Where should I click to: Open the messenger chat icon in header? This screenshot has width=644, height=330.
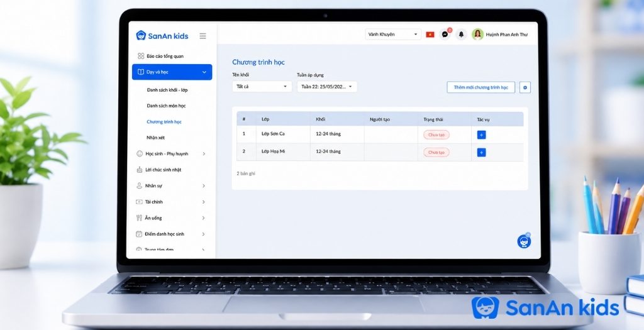pyautogui.click(x=445, y=35)
